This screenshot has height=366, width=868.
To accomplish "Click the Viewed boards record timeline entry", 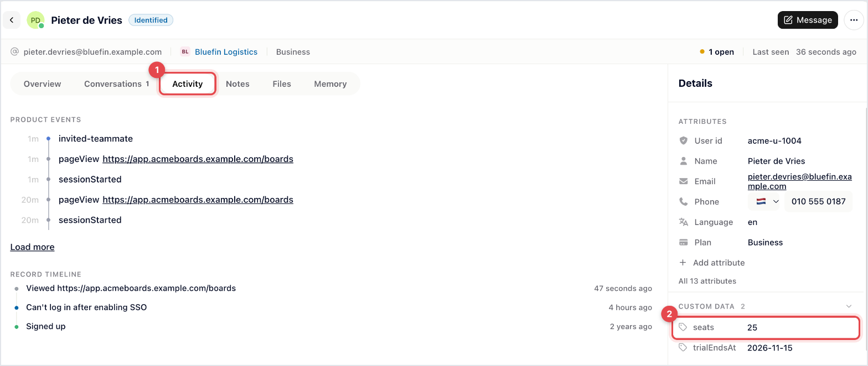I will 131,288.
